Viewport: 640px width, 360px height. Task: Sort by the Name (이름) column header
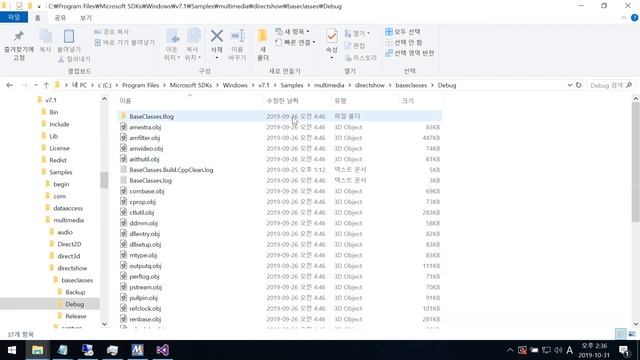(125, 101)
